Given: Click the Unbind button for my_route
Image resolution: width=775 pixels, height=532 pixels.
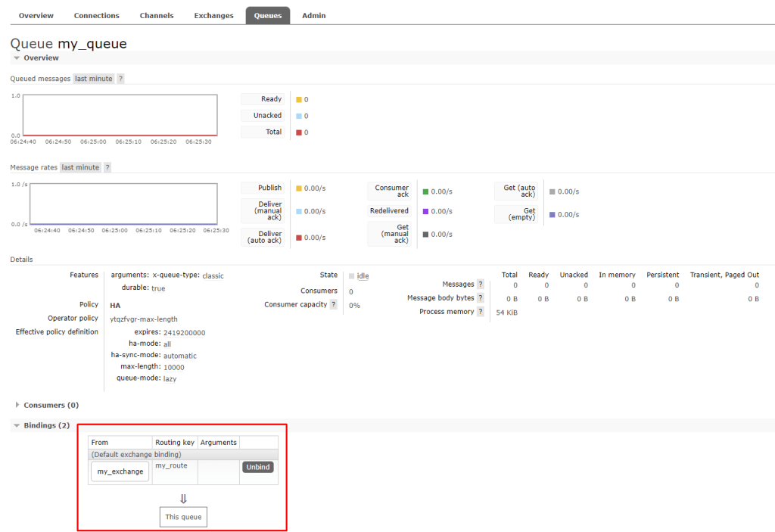Looking at the screenshot, I should coord(257,467).
